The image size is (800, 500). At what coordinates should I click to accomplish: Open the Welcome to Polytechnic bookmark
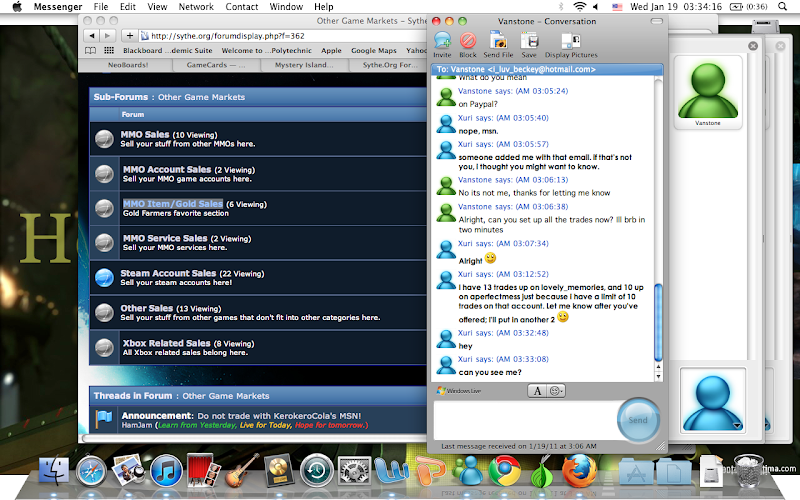click(x=266, y=51)
